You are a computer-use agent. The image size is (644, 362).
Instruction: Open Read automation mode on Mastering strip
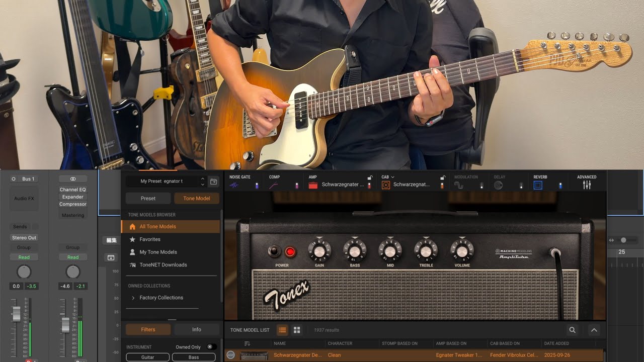pyautogui.click(x=73, y=257)
